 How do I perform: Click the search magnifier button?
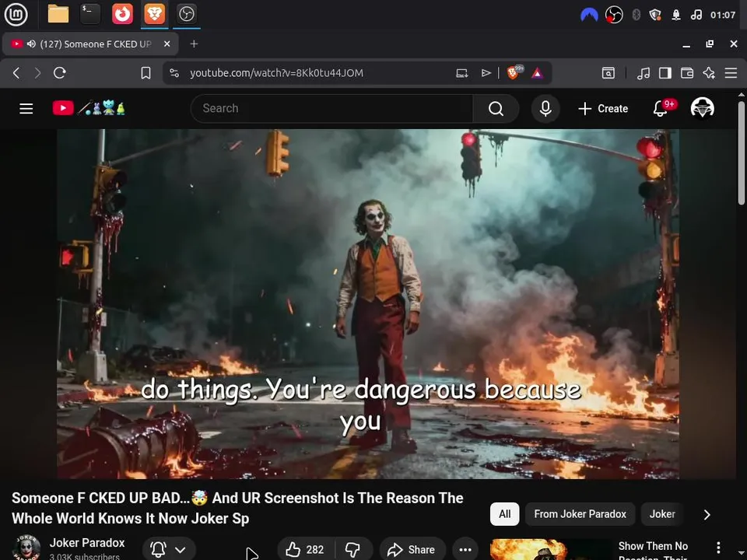point(496,109)
